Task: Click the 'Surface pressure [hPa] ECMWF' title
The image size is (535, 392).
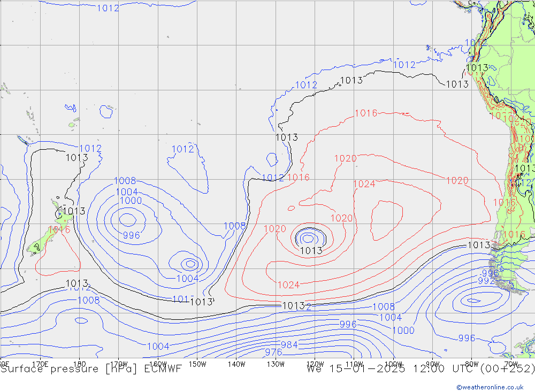Action: pyautogui.click(x=91, y=369)
